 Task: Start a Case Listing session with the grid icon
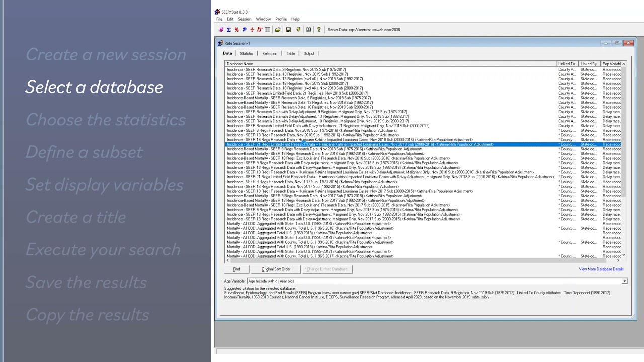tap(267, 30)
